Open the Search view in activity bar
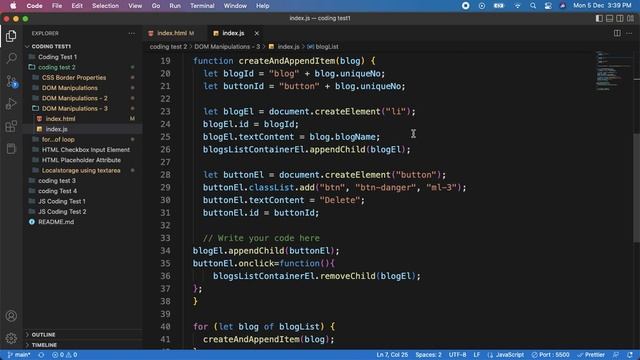 pos(11,58)
